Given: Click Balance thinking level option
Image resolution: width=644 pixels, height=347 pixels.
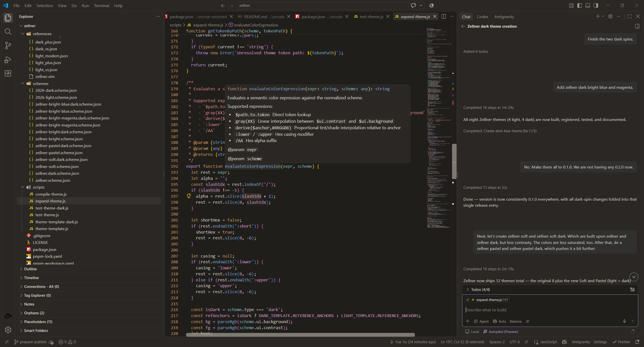Looking at the screenshot, I should 515,321.
